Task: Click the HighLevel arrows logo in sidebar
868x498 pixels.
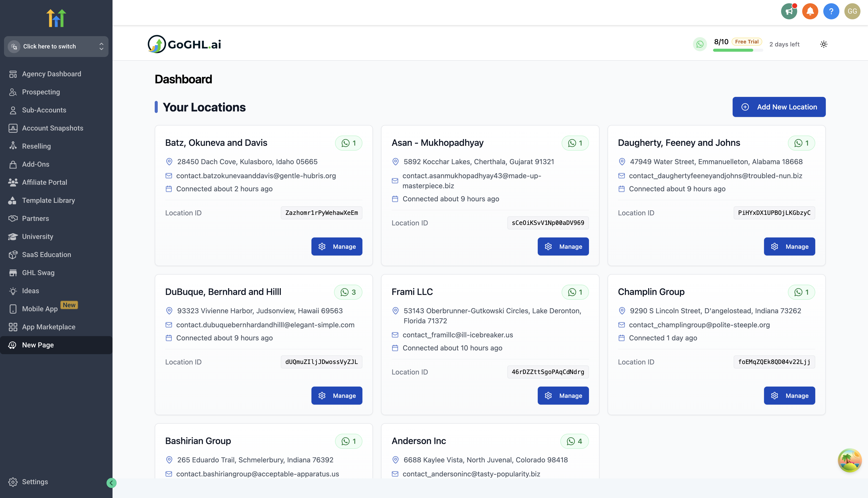Action: point(56,18)
